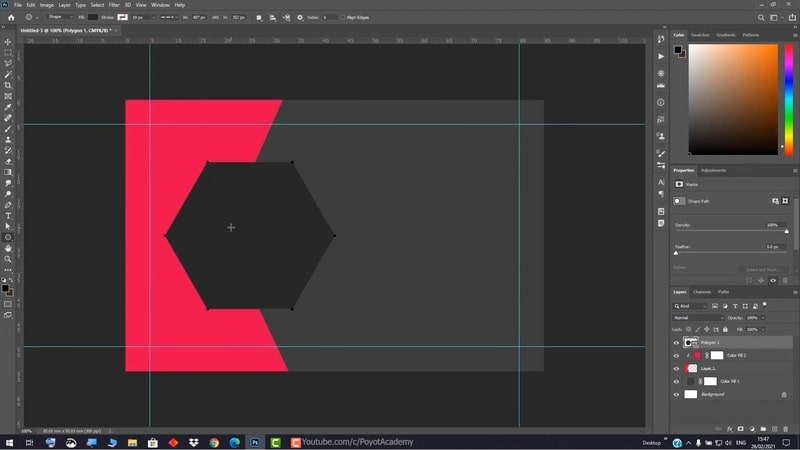Select the Zoom tool
The height and width of the screenshot is (450, 800).
click(x=8, y=259)
